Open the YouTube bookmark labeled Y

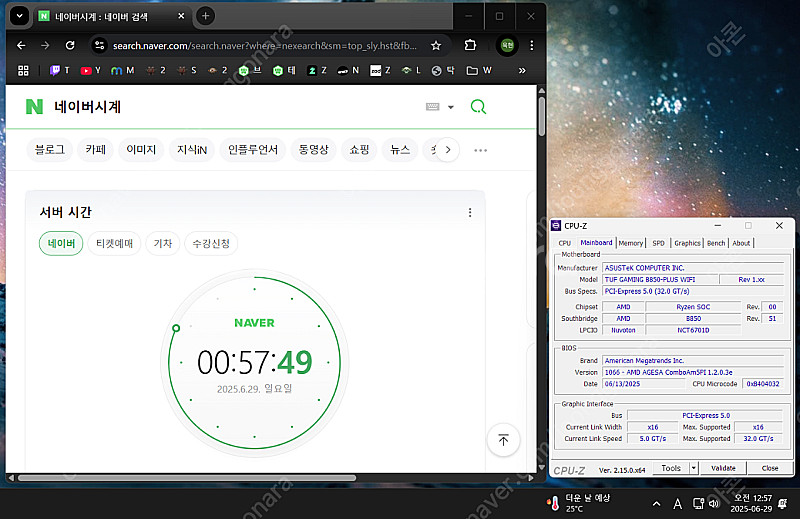click(x=90, y=70)
